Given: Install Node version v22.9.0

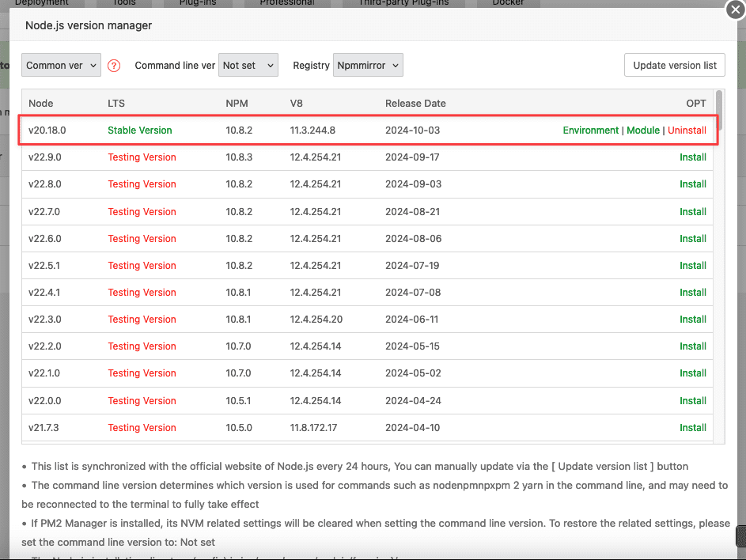Looking at the screenshot, I should [693, 157].
